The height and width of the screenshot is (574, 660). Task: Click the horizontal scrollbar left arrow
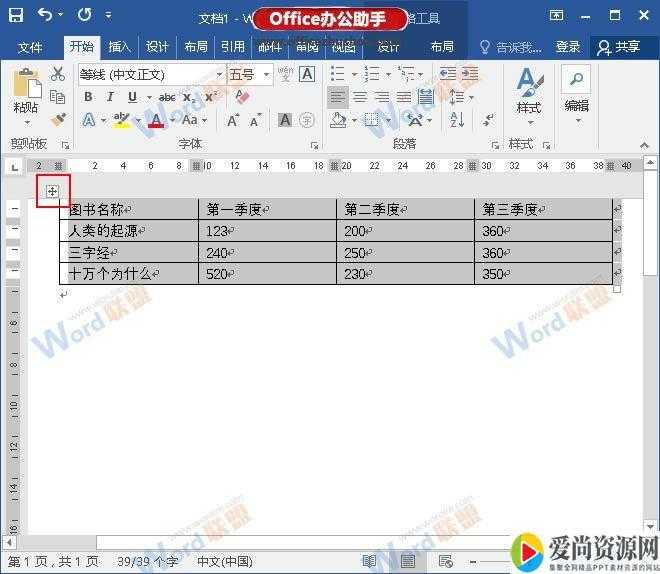(8, 541)
